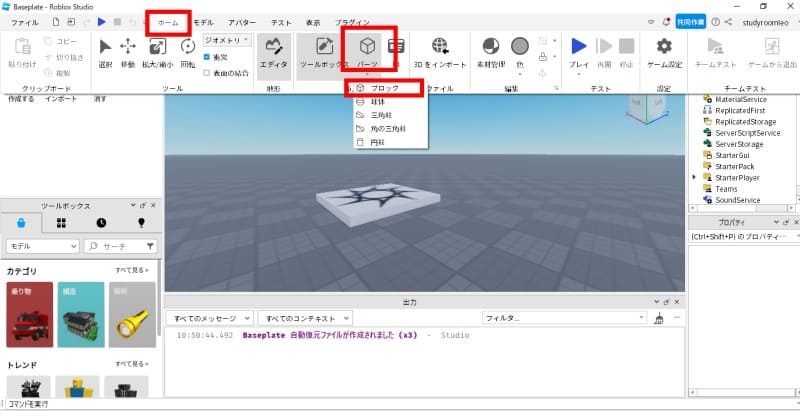This screenshot has height=418, width=800.
Task: Switch to the ホーム ribbon tab
Action: coord(168,22)
